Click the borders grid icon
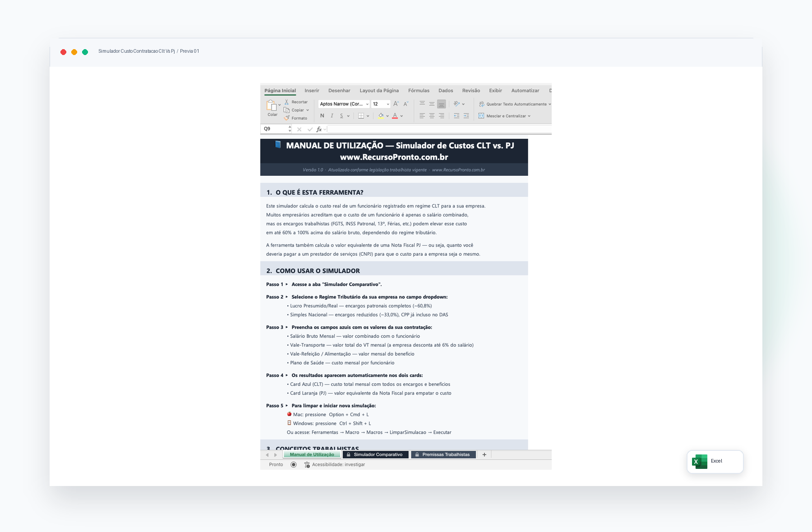The width and height of the screenshot is (812, 532). point(361,116)
